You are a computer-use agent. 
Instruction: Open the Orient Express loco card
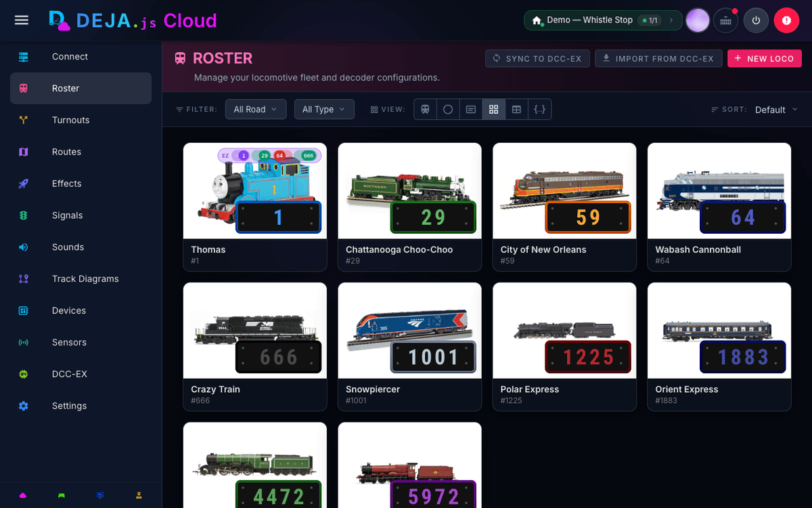pyautogui.click(x=719, y=347)
